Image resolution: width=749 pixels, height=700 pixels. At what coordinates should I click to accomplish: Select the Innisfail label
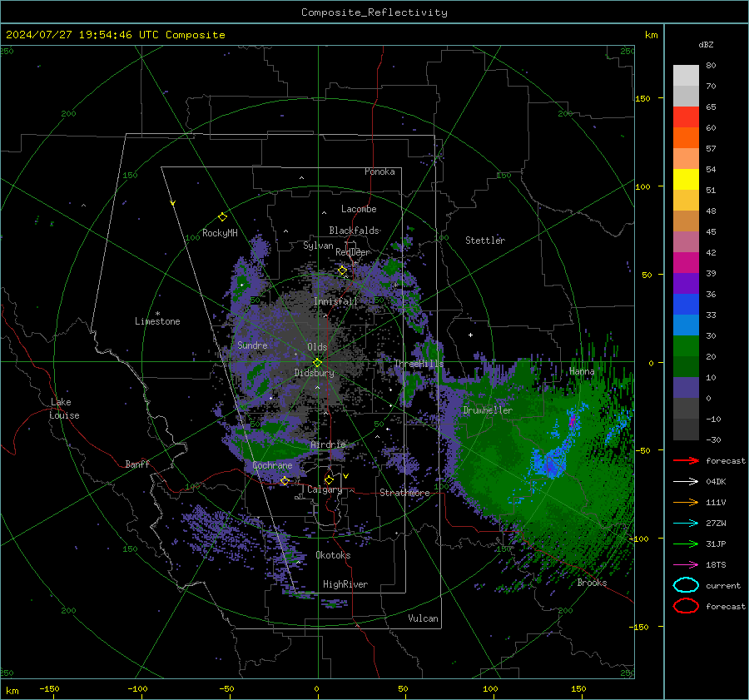click(335, 301)
